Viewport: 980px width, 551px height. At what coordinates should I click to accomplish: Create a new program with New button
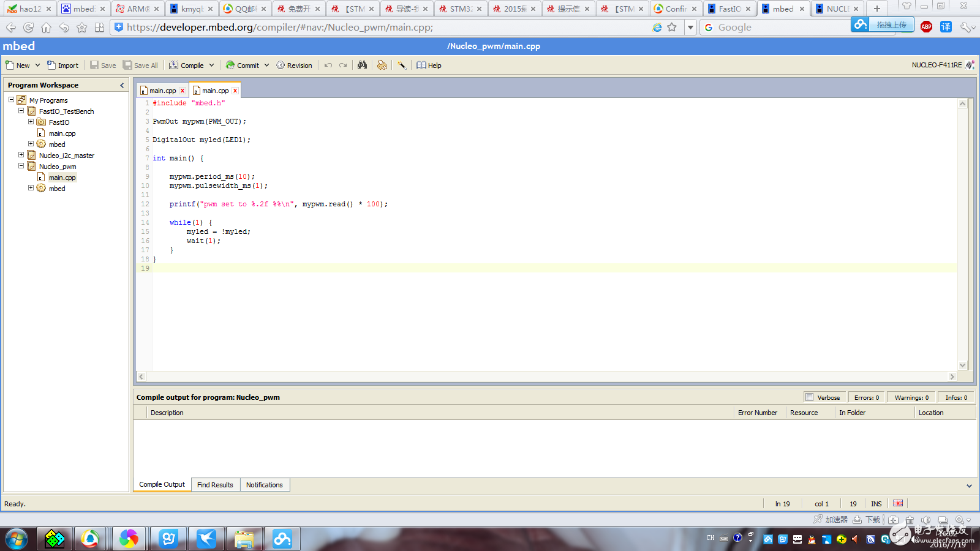(x=17, y=66)
